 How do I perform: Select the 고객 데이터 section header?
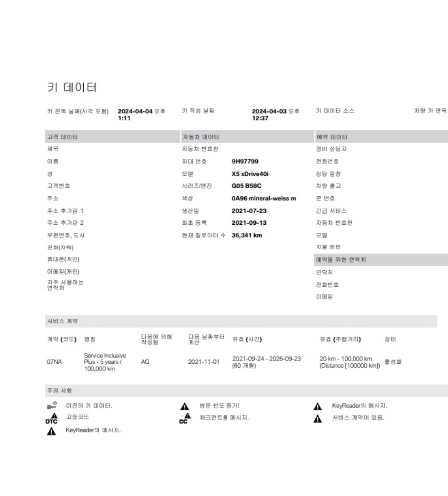pyautogui.click(x=60, y=137)
